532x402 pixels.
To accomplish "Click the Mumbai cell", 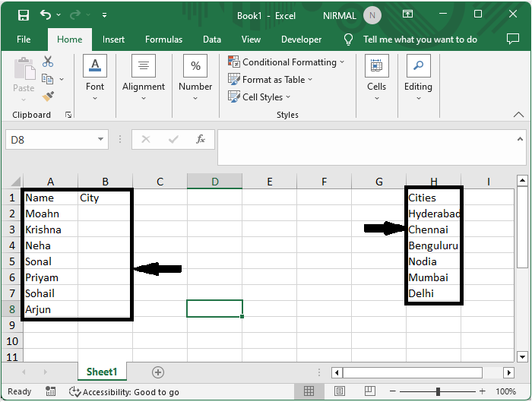I will (434, 277).
